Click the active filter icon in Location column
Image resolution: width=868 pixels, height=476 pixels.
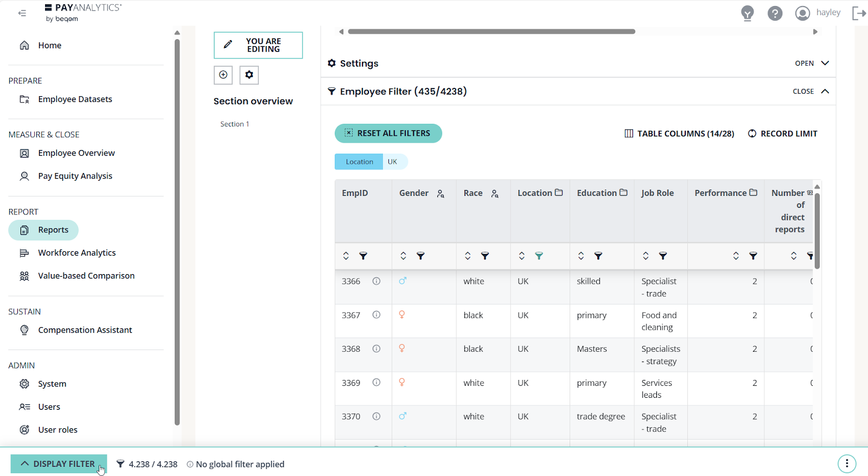point(539,256)
